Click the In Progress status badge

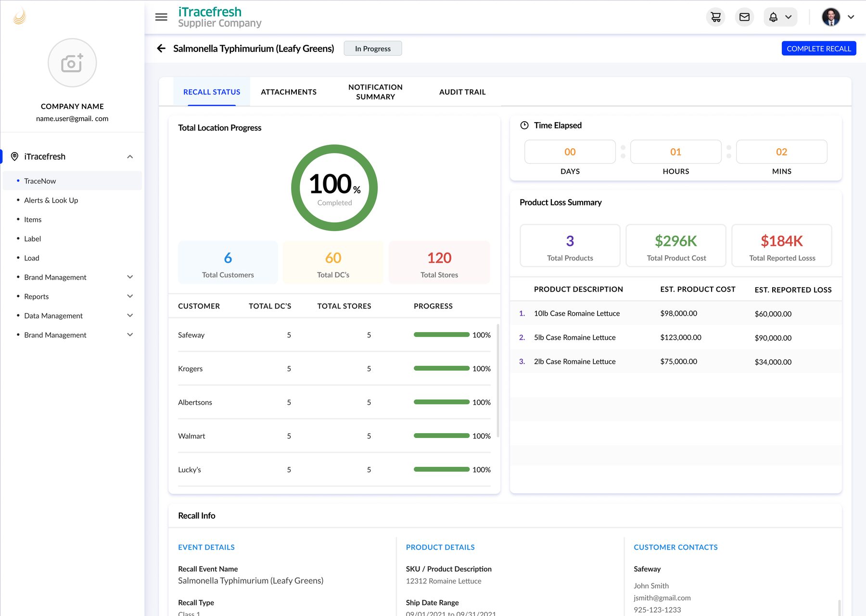(373, 48)
